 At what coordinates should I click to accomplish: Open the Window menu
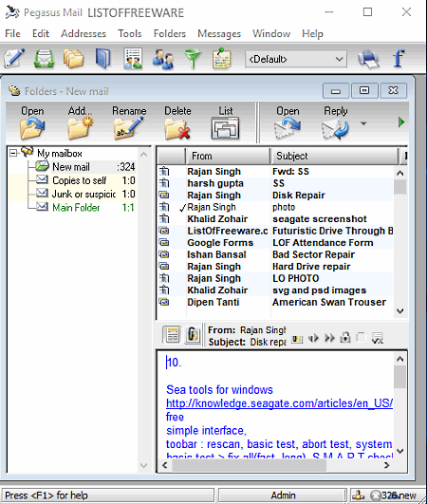[271, 33]
